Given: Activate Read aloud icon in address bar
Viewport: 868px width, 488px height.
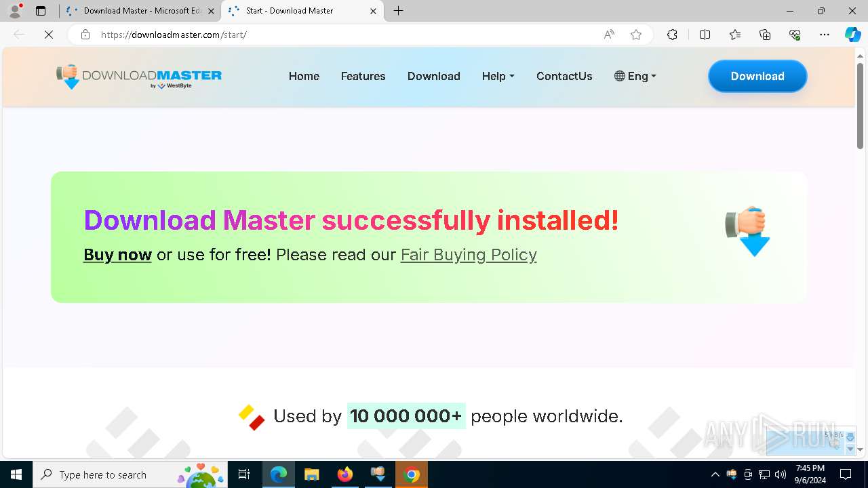Looking at the screenshot, I should point(609,35).
